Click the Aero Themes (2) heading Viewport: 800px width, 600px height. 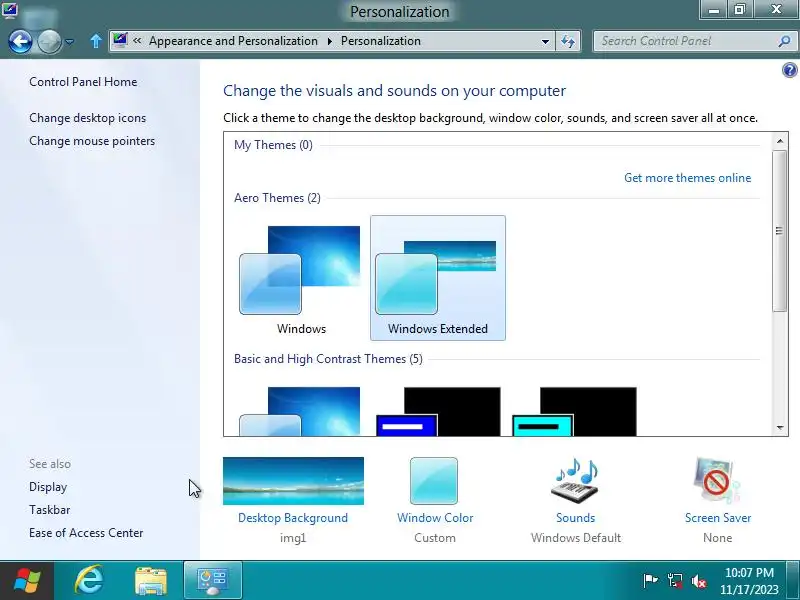tap(277, 198)
